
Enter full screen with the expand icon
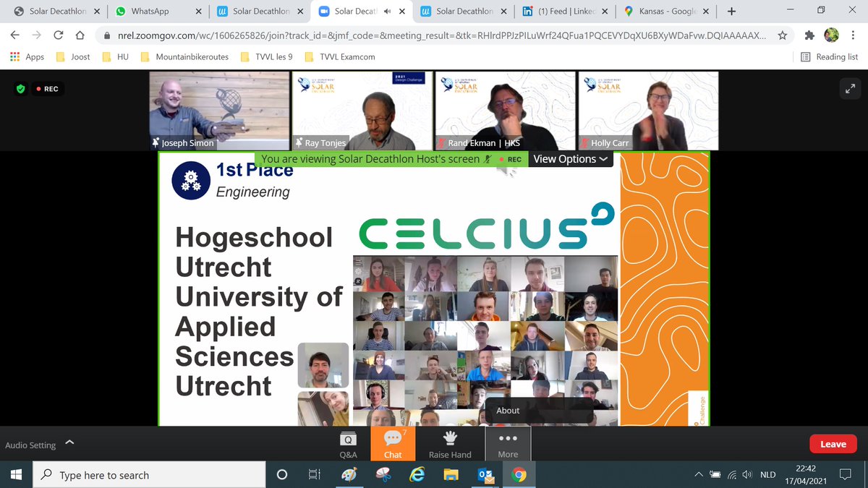848,88
